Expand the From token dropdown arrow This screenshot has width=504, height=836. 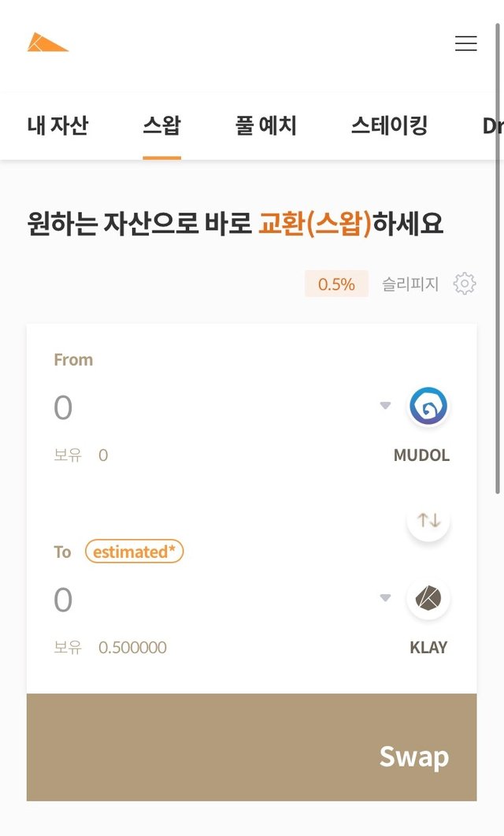point(385,406)
